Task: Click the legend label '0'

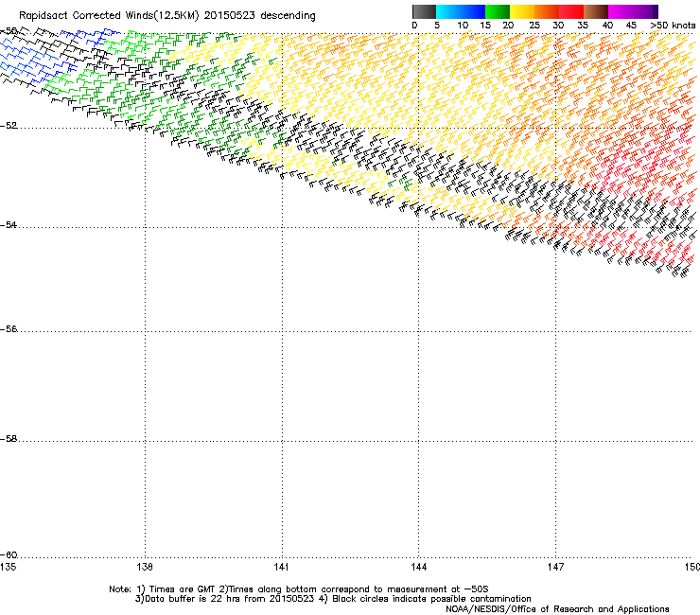Action: click(x=414, y=26)
